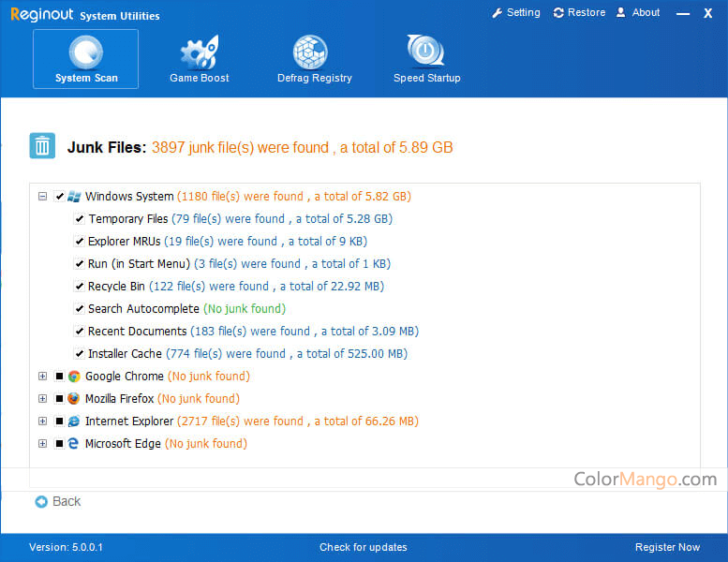
Task: Click the Back arrow icon
Action: [x=41, y=502]
